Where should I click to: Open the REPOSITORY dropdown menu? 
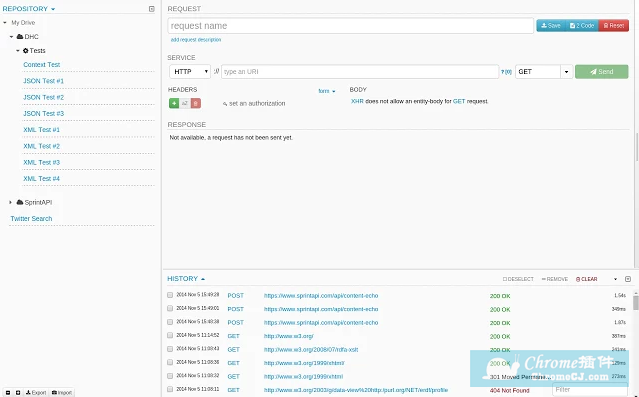(x=29, y=9)
